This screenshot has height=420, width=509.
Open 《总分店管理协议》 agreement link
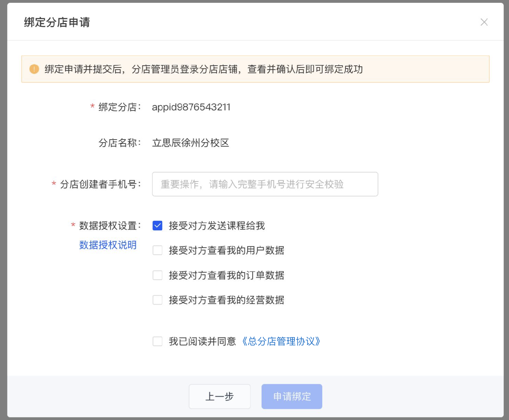[281, 341]
